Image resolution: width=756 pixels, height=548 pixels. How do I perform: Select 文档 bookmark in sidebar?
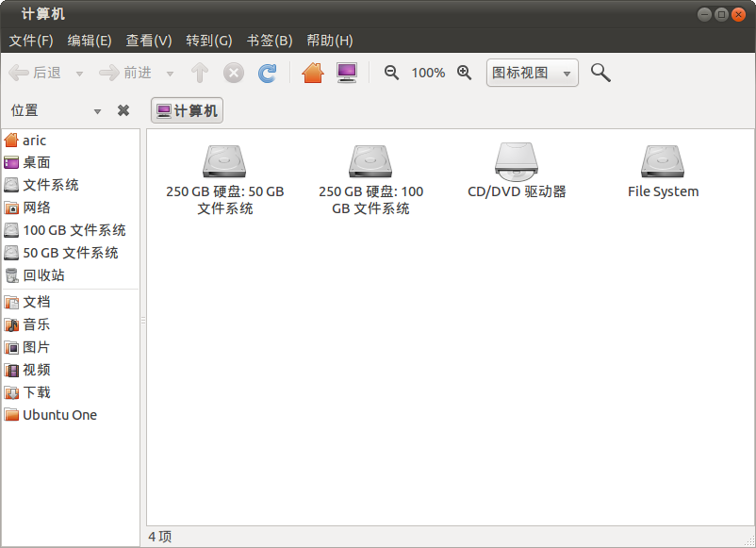pos(71,302)
